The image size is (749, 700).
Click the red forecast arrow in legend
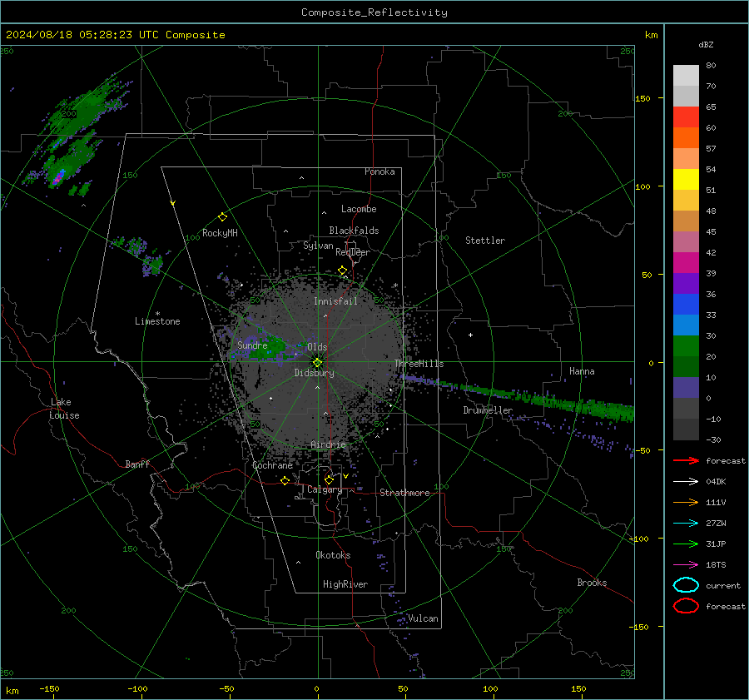pyautogui.click(x=686, y=460)
